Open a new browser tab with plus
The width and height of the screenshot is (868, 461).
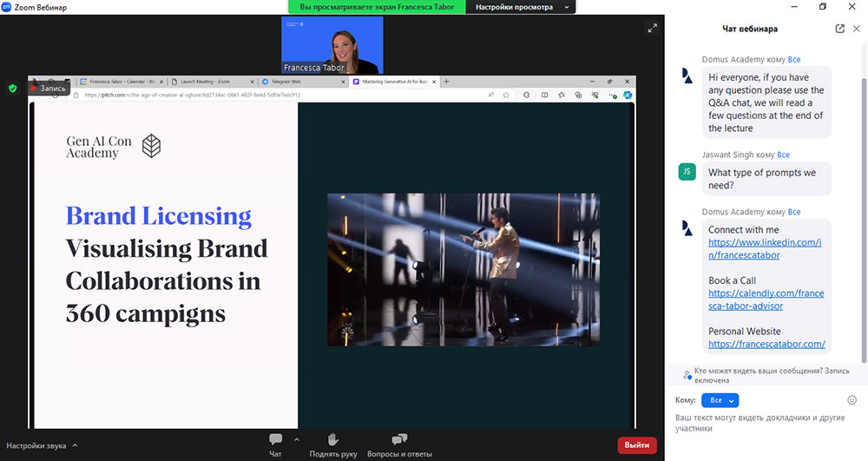coord(446,82)
